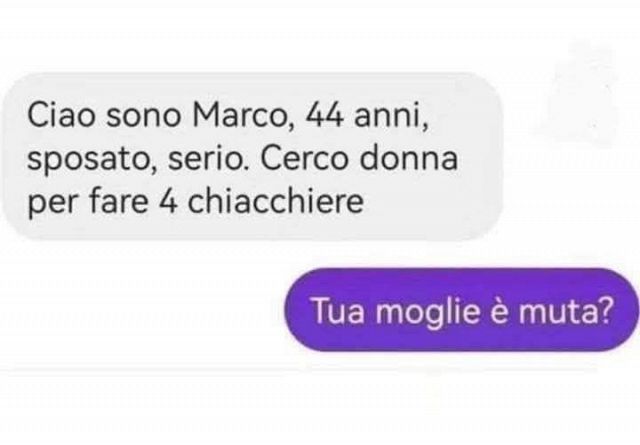Click the empty chat area below the purple reply
The image size is (640, 445).
tap(320, 400)
